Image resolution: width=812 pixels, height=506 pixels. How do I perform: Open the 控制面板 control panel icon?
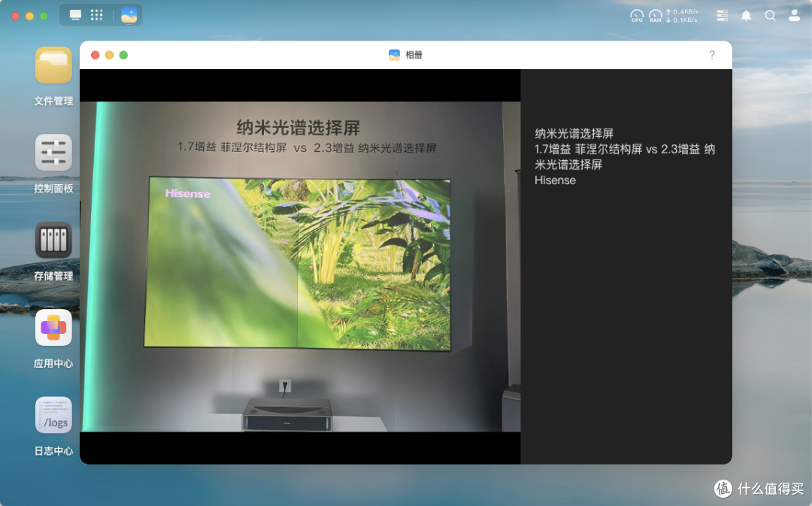point(53,153)
